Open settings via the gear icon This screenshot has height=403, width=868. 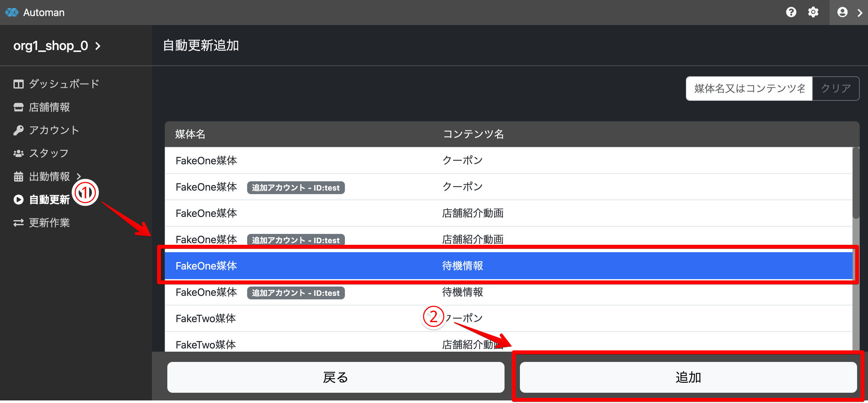pos(813,13)
